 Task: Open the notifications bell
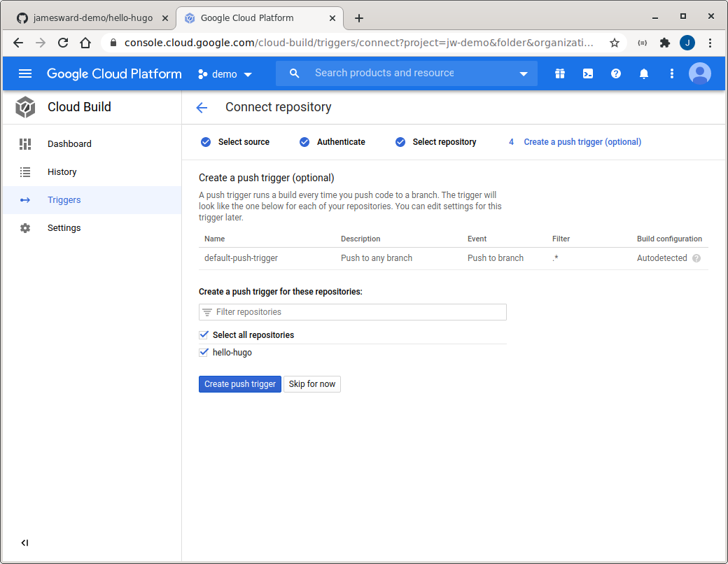point(644,73)
